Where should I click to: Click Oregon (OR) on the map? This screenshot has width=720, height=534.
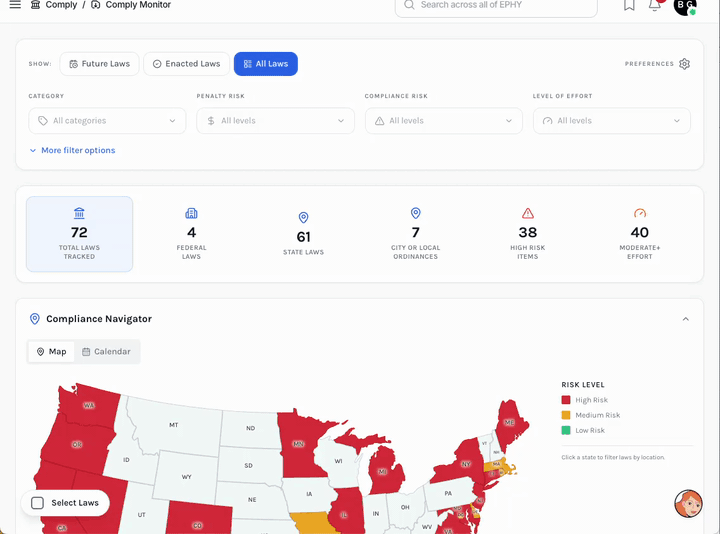coord(77,444)
